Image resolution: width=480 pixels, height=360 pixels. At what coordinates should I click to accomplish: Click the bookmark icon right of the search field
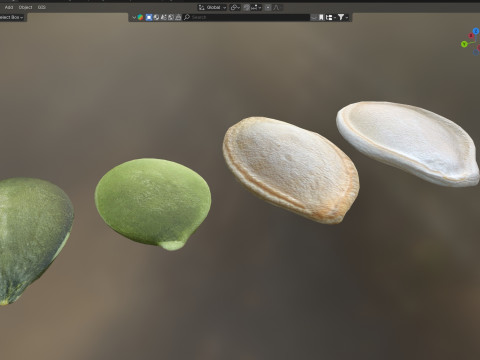point(321,17)
